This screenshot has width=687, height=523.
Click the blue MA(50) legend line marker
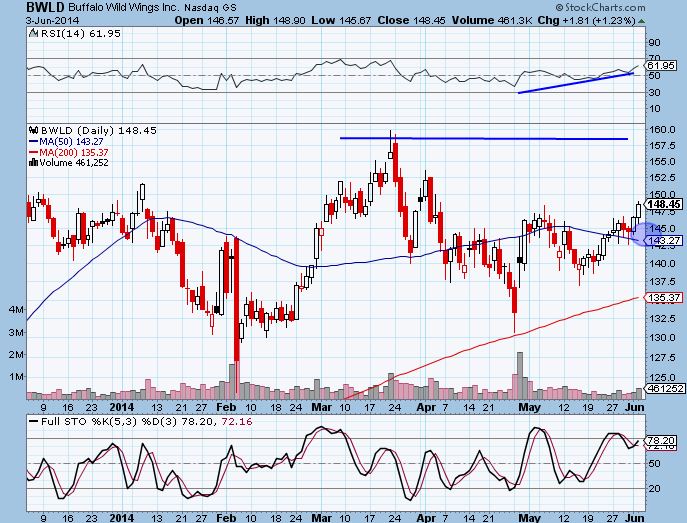click(34, 141)
